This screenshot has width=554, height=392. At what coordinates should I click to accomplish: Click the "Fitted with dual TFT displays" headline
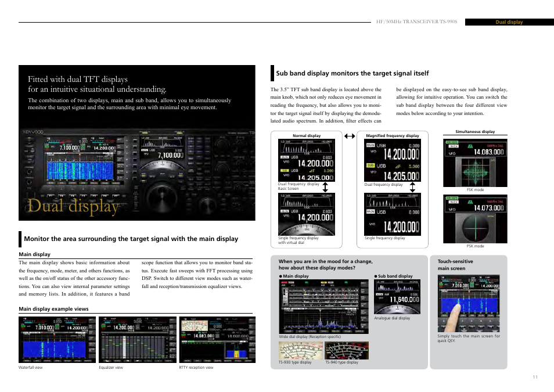[78, 79]
